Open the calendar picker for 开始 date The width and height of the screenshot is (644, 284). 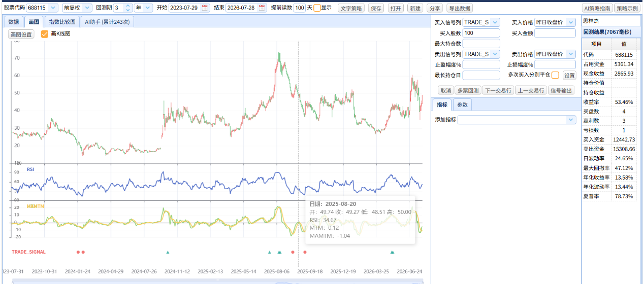pyautogui.click(x=205, y=8)
